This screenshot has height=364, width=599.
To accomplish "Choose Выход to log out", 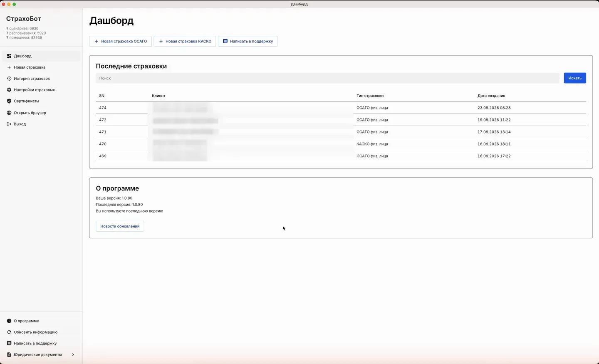I will click(41, 124).
